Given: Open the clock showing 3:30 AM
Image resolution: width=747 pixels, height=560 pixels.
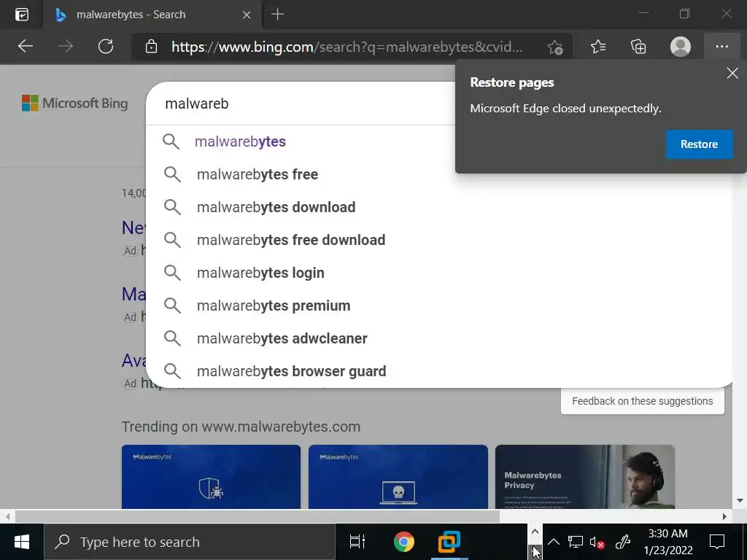Looking at the screenshot, I should coord(668,542).
